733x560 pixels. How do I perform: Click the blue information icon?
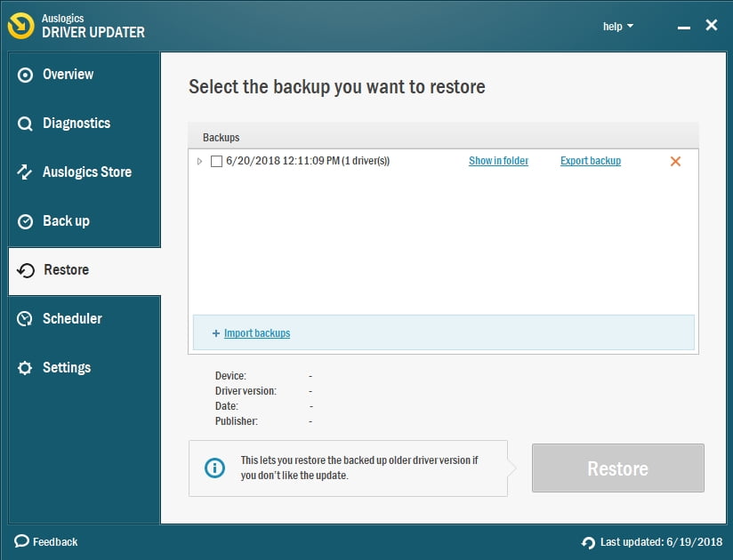(215, 468)
